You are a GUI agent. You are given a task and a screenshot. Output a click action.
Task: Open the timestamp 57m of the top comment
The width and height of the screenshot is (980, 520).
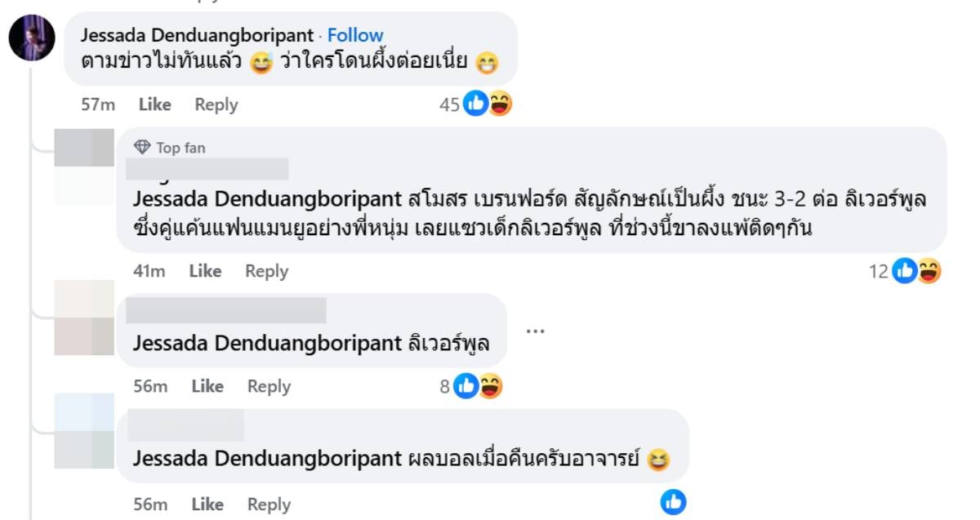coord(96,104)
